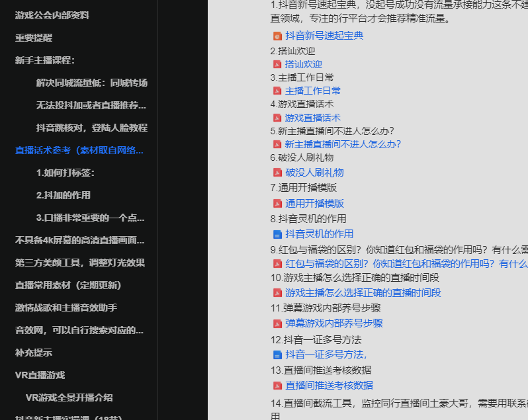Image resolution: width=528 pixels, height=420 pixels.
Task: Click the heading text 3.主播工作日常
Action: coord(302,78)
